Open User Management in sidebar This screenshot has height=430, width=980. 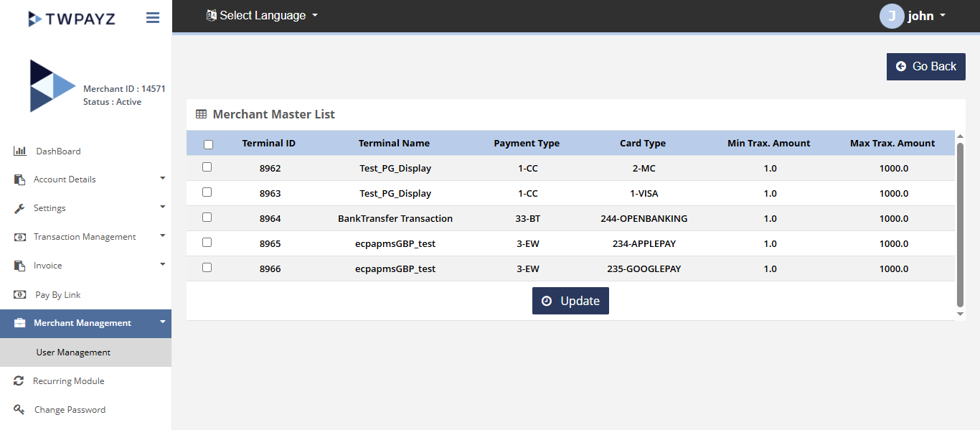coord(73,352)
